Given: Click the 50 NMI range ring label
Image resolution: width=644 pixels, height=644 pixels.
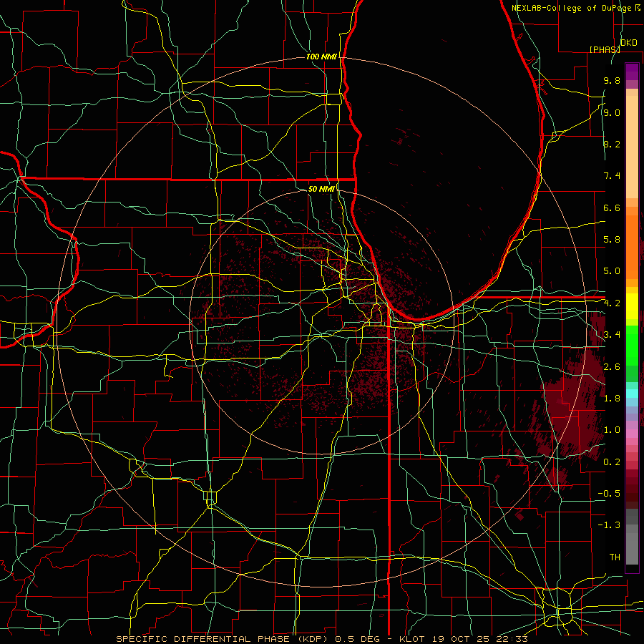Looking at the screenshot, I should coord(321,190).
